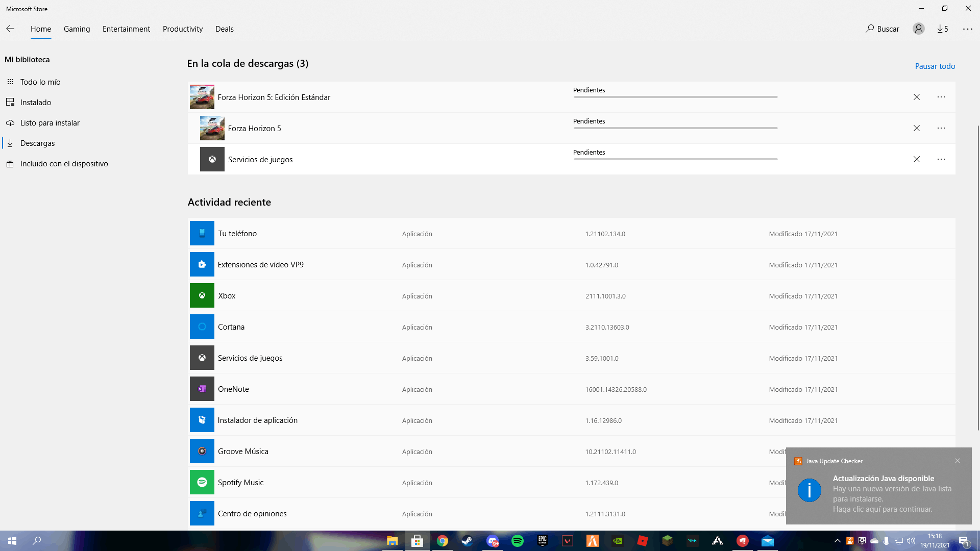
Task: Click the back arrow icon
Action: (x=10, y=29)
